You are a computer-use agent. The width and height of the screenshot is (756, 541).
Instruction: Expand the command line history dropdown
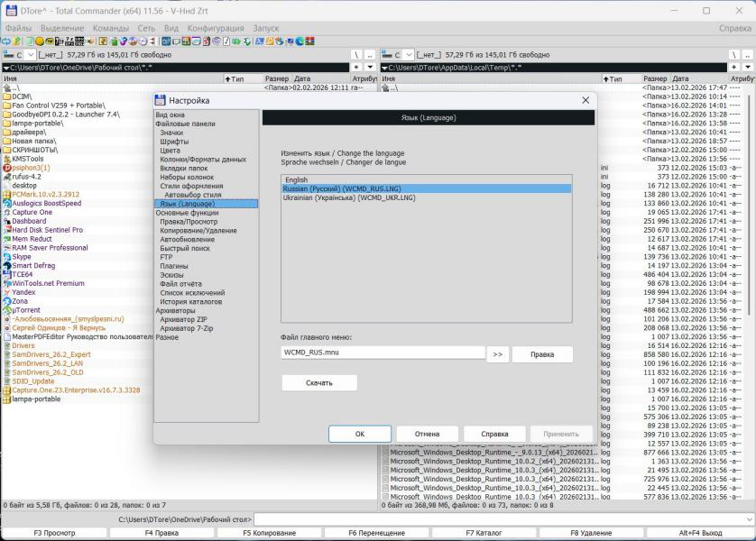(x=747, y=519)
